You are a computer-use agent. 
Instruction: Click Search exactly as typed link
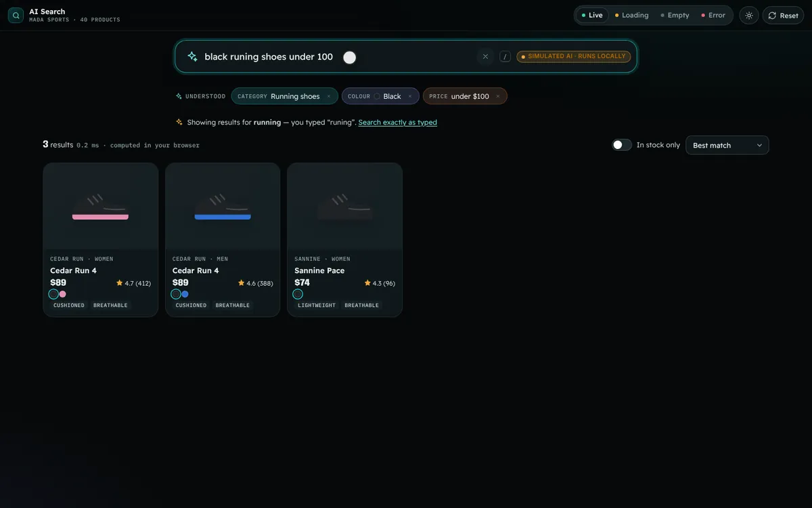(398, 123)
